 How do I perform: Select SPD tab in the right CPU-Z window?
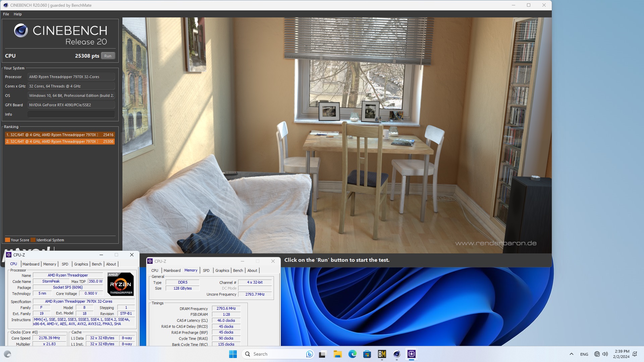(x=206, y=270)
